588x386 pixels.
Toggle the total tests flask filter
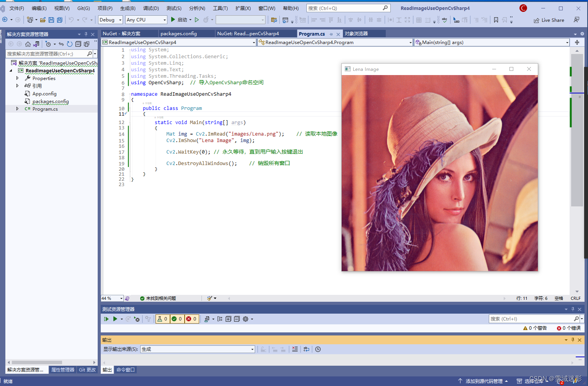coord(163,319)
